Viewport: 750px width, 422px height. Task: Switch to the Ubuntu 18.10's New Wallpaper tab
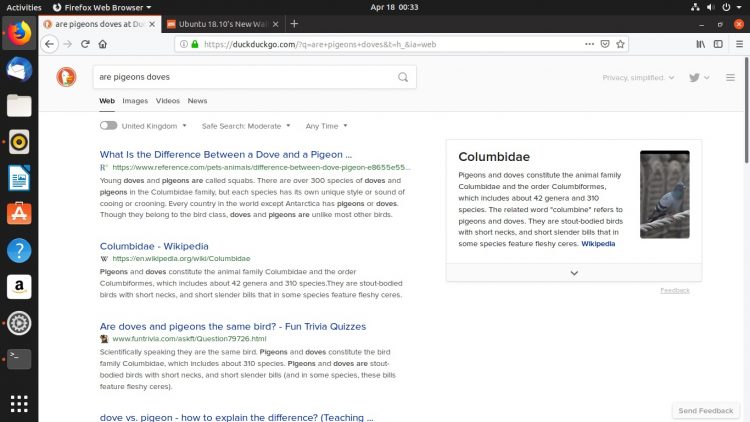point(222,24)
